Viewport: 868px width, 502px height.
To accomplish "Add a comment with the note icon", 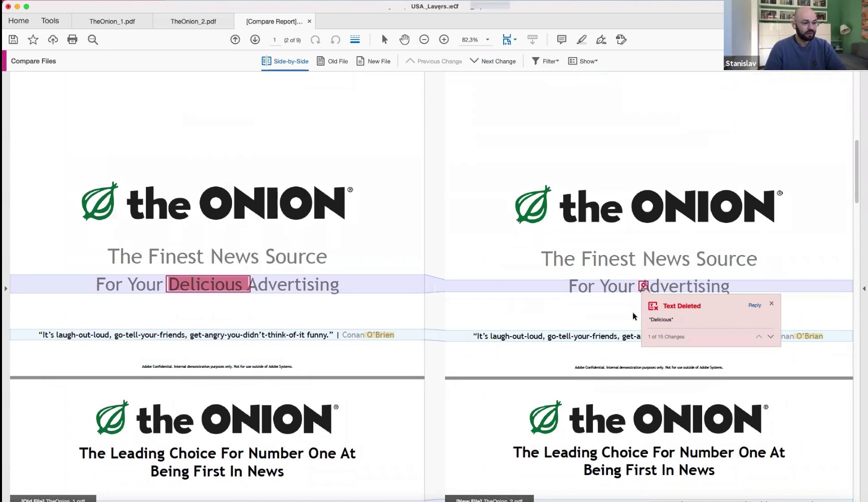I will (x=562, y=40).
